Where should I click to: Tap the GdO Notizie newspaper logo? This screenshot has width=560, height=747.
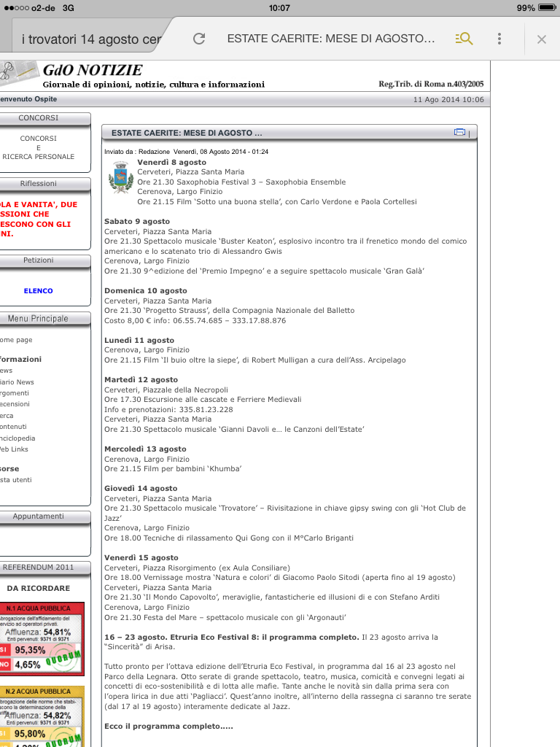pos(18,71)
